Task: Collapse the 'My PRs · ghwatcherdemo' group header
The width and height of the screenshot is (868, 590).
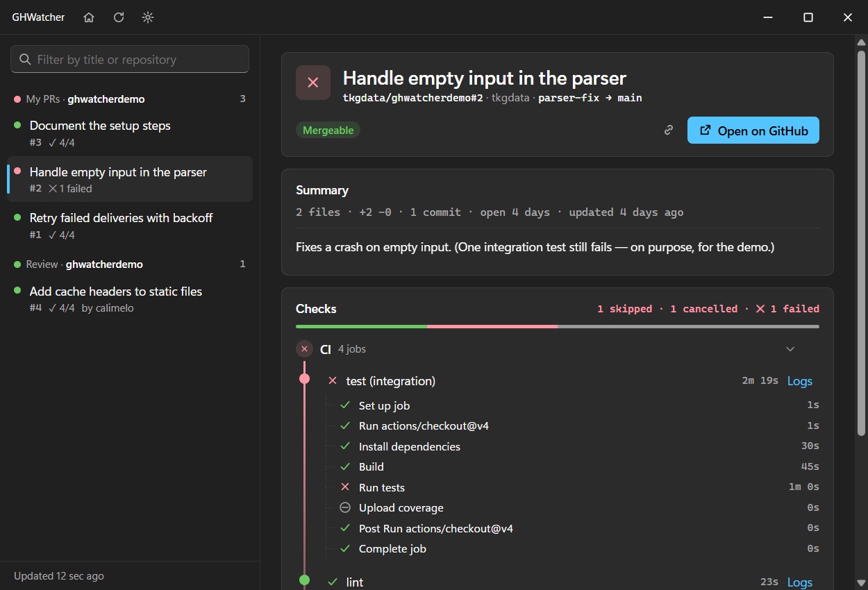Action: coord(130,99)
